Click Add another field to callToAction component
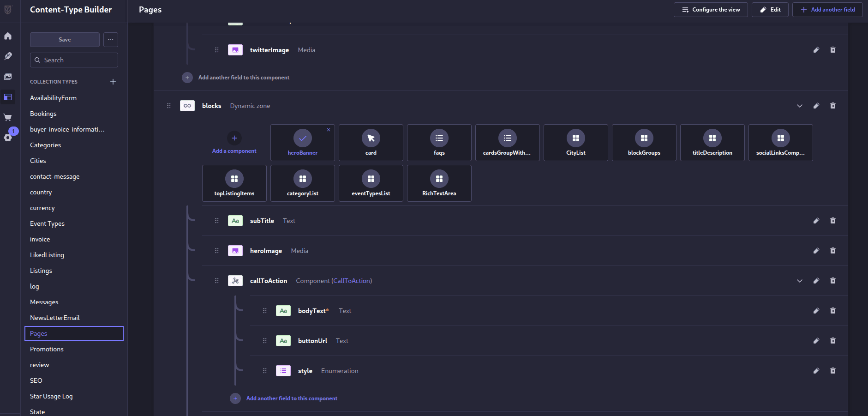The image size is (868, 416). [x=284, y=398]
